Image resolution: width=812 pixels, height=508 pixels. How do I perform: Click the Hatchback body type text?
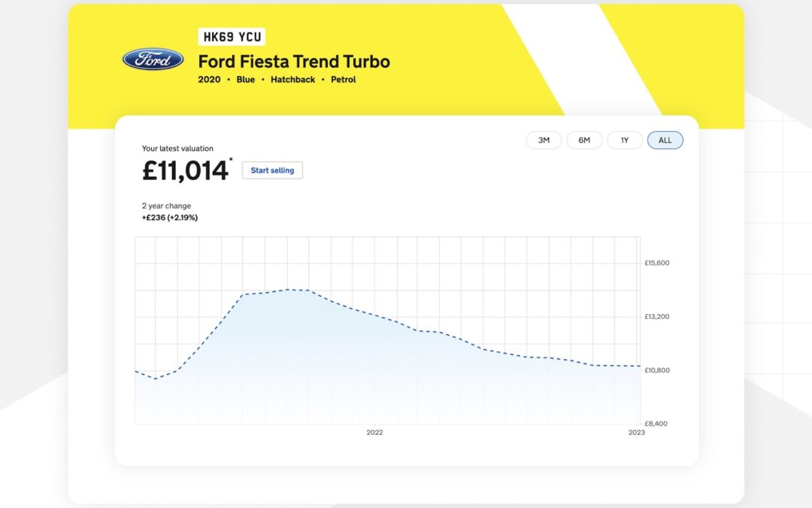click(x=292, y=79)
